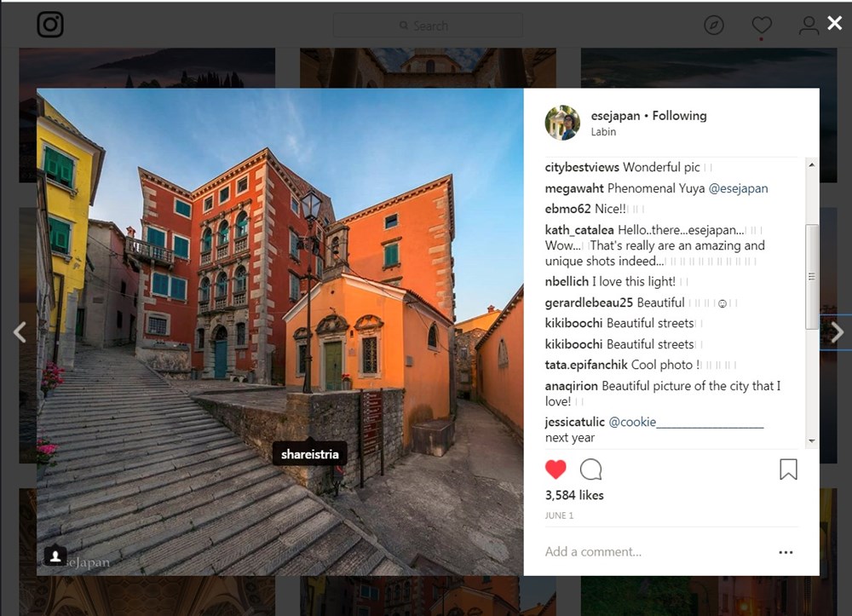Click the Instagram logo icon
The width and height of the screenshot is (852, 616).
click(x=50, y=25)
